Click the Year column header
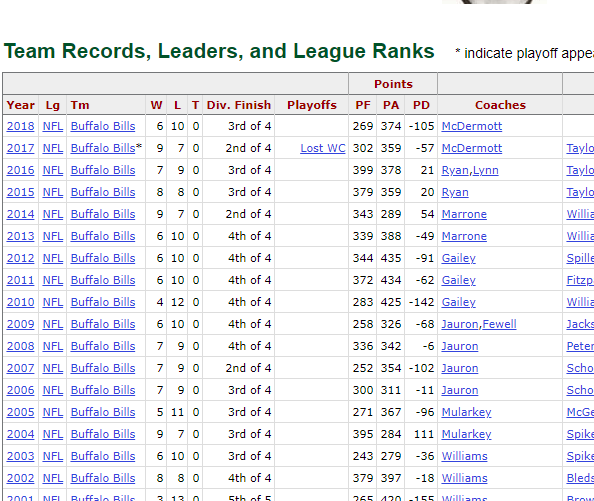Viewport: 594px width, 501px height. [20, 105]
